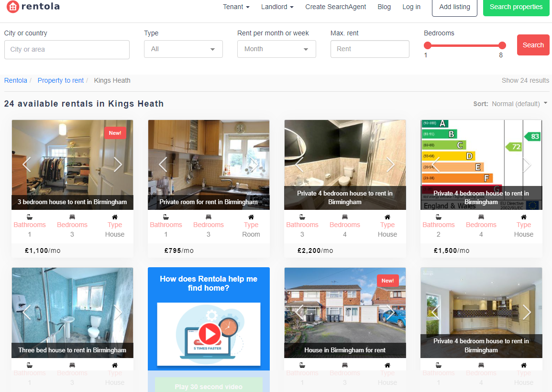Click the Rentola house logo icon

pos(12,7)
